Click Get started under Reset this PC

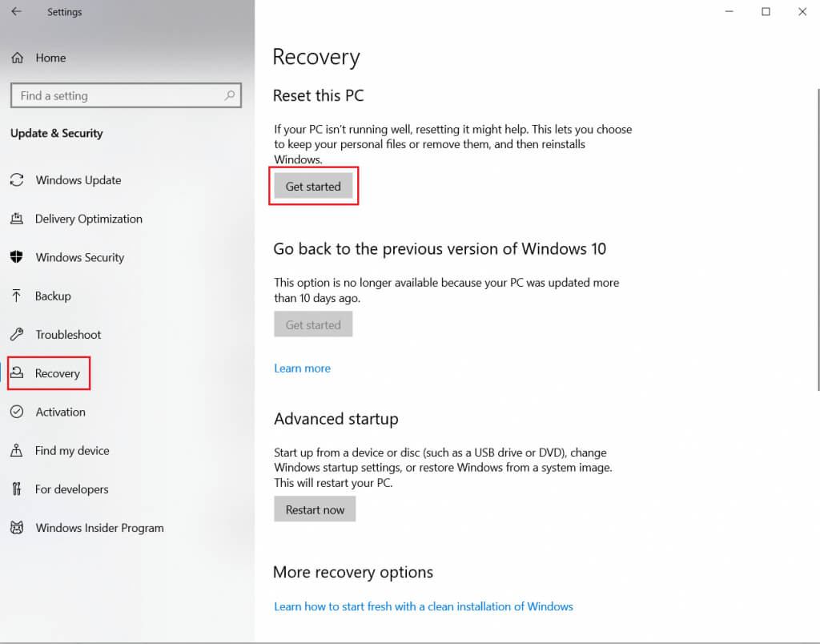pyautogui.click(x=313, y=187)
